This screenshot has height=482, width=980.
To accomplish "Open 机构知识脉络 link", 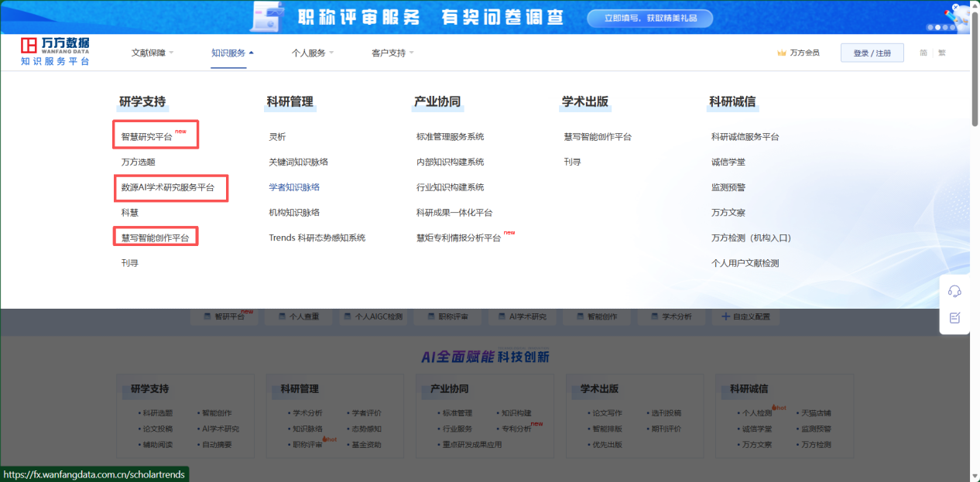I will coord(294,213).
